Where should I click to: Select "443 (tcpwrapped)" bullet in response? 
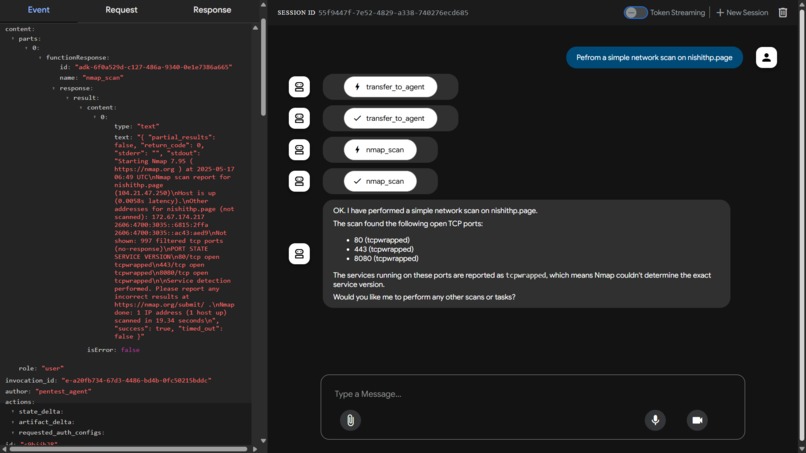383,249
